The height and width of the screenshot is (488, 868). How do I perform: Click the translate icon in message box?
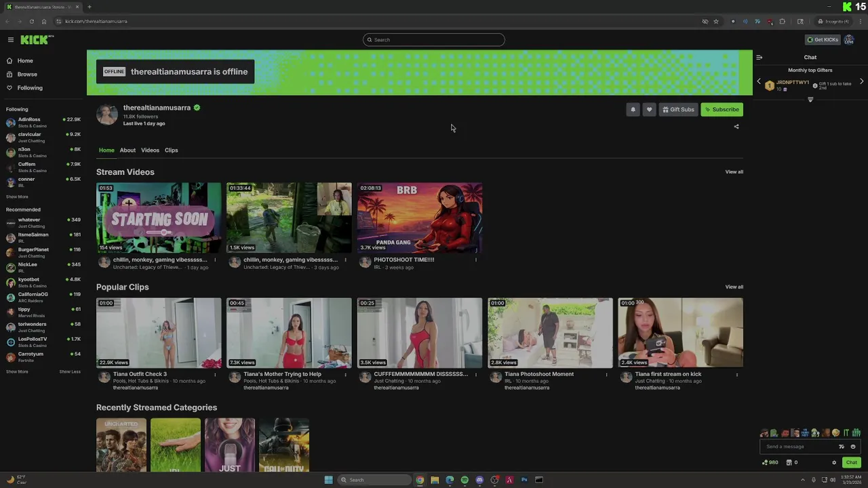click(842, 447)
